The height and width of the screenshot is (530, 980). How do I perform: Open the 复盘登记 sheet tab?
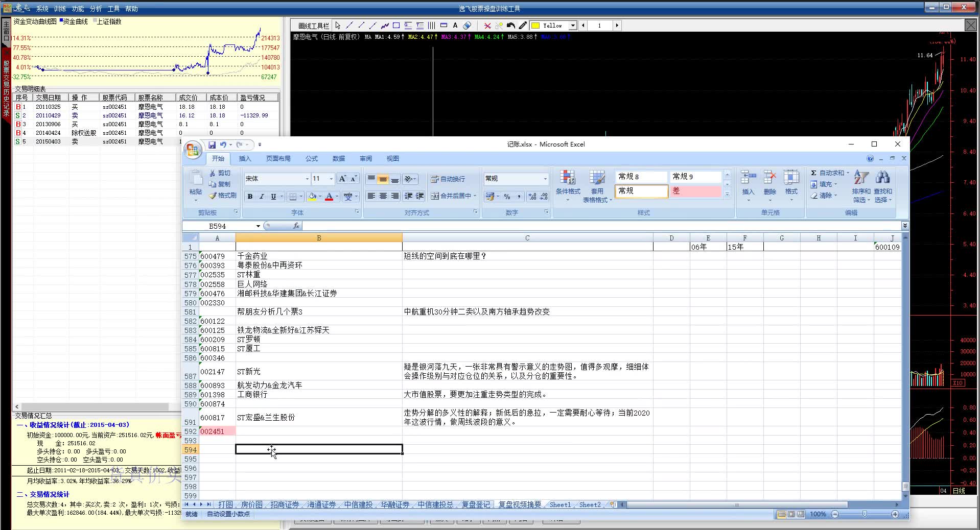pyautogui.click(x=476, y=504)
